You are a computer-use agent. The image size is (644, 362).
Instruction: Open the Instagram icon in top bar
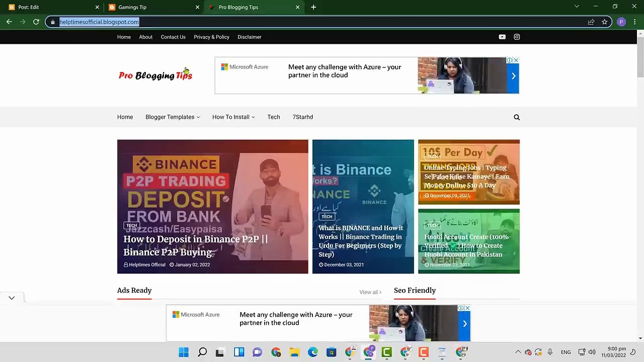(517, 37)
